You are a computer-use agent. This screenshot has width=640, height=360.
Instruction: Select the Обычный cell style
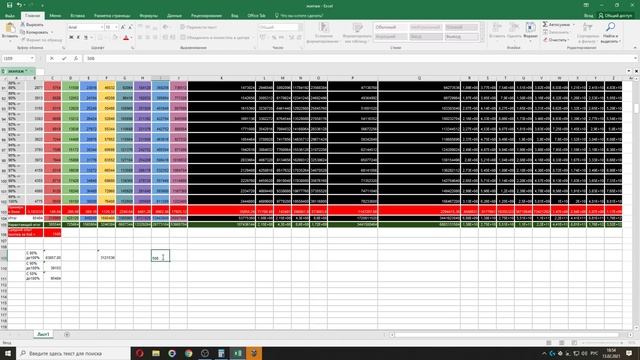391,27
